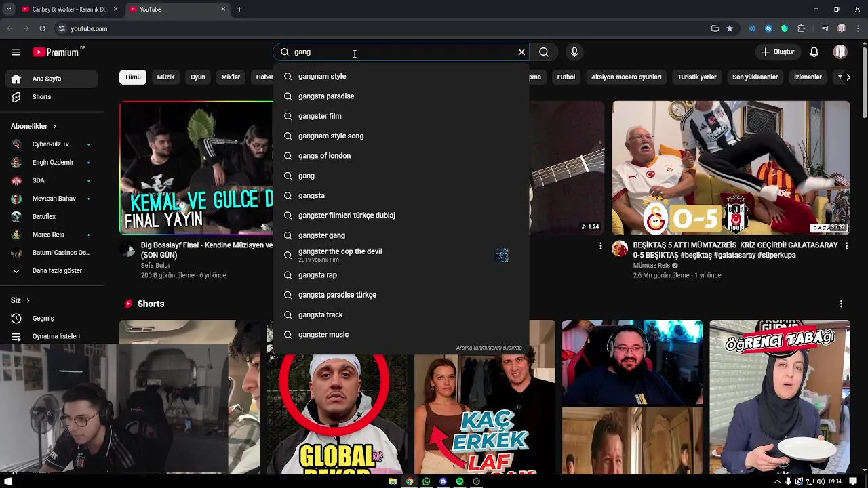Open SDA subscription channel

pyautogui.click(x=53, y=180)
